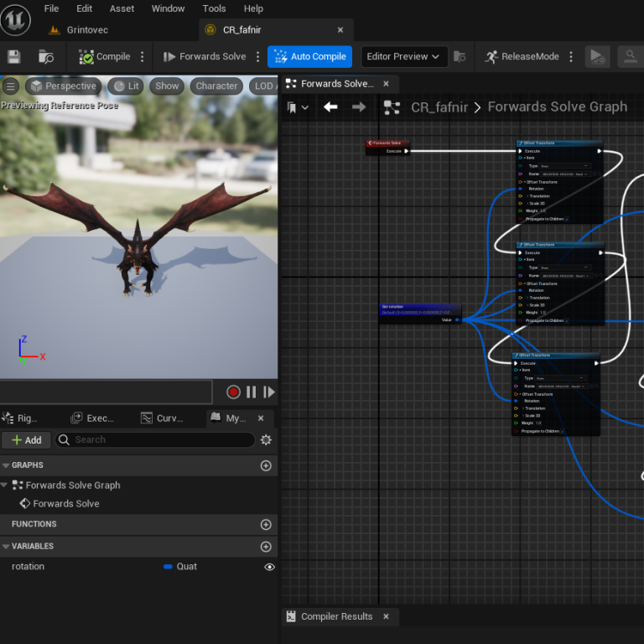Add a new graph with plus icon

coord(266,465)
